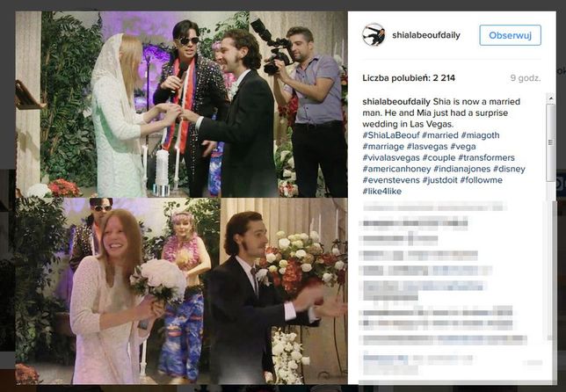The width and height of the screenshot is (566, 392).
Task: Click the likes count Liczba polubień
Action: (409, 77)
